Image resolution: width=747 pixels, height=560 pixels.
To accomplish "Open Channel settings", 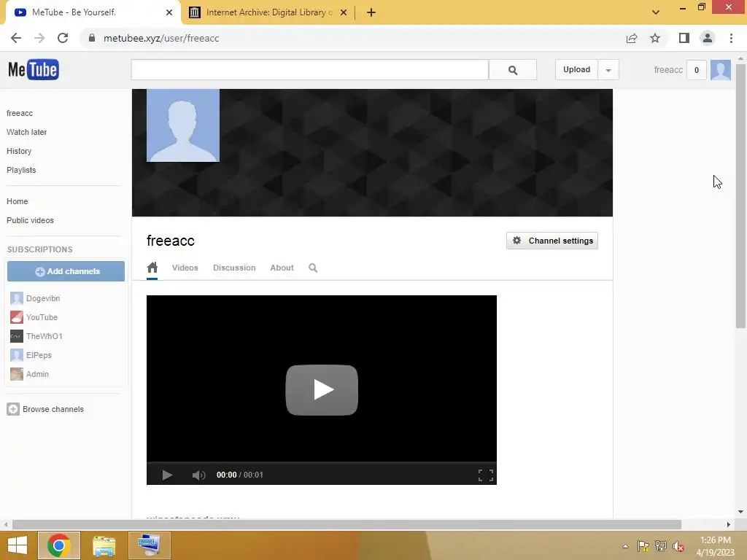I will click(x=551, y=241).
